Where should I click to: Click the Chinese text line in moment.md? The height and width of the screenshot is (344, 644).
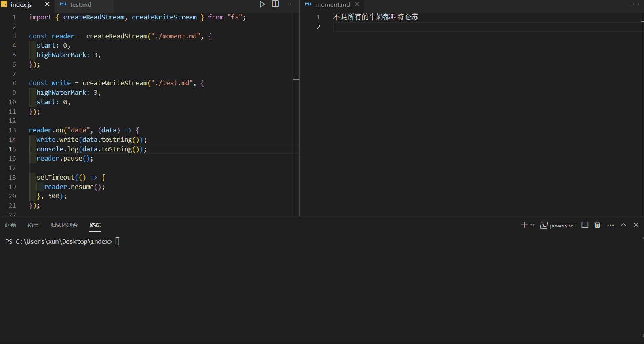click(x=376, y=17)
